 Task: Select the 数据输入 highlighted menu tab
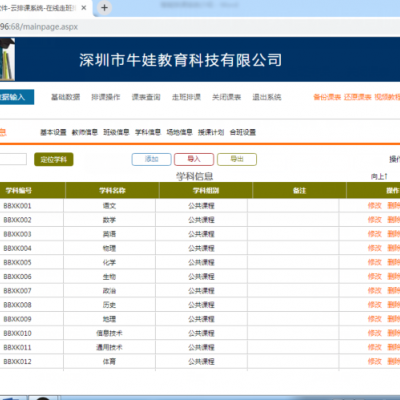click(17, 97)
